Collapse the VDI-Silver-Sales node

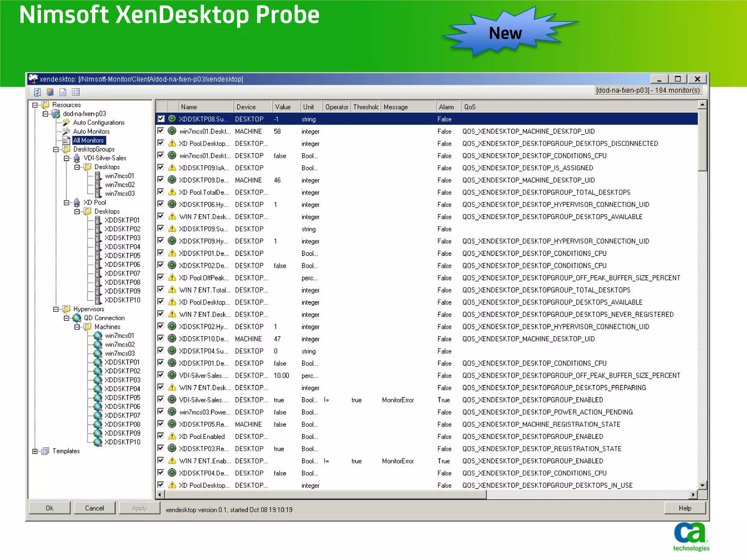tap(66, 158)
